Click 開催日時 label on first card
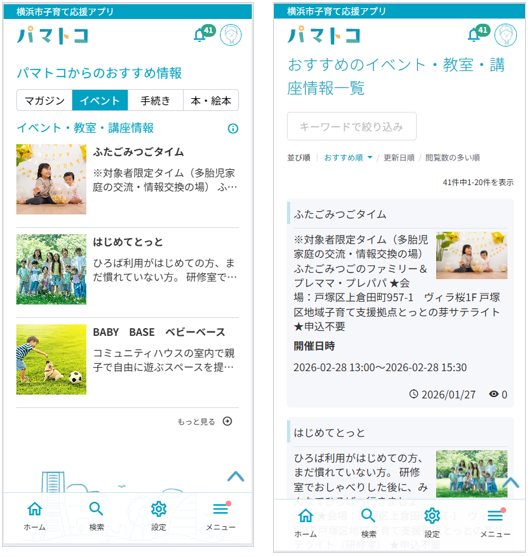The image size is (530, 557). [x=314, y=346]
